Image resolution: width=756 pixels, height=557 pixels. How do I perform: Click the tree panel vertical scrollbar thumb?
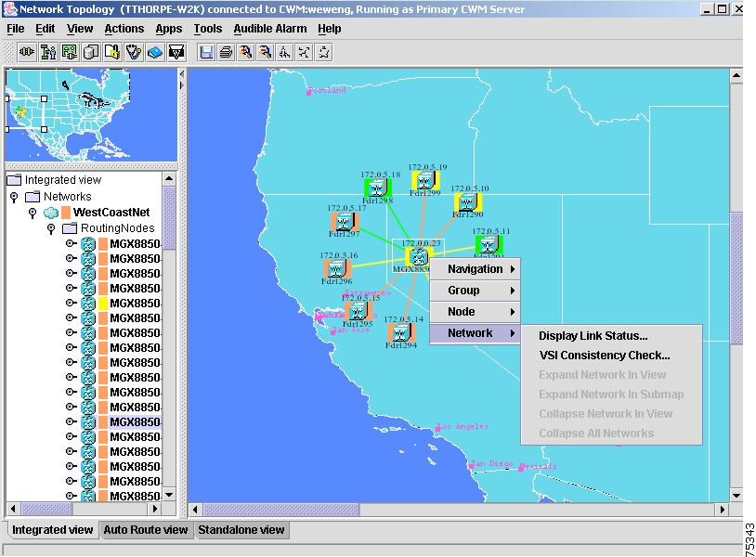tap(169, 218)
